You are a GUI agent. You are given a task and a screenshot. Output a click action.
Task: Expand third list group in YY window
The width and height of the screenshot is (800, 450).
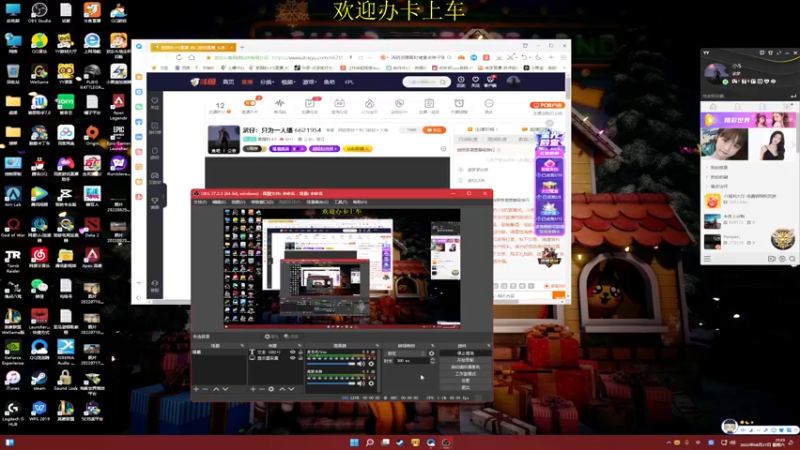pyautogui.click(x=707, y=187)
